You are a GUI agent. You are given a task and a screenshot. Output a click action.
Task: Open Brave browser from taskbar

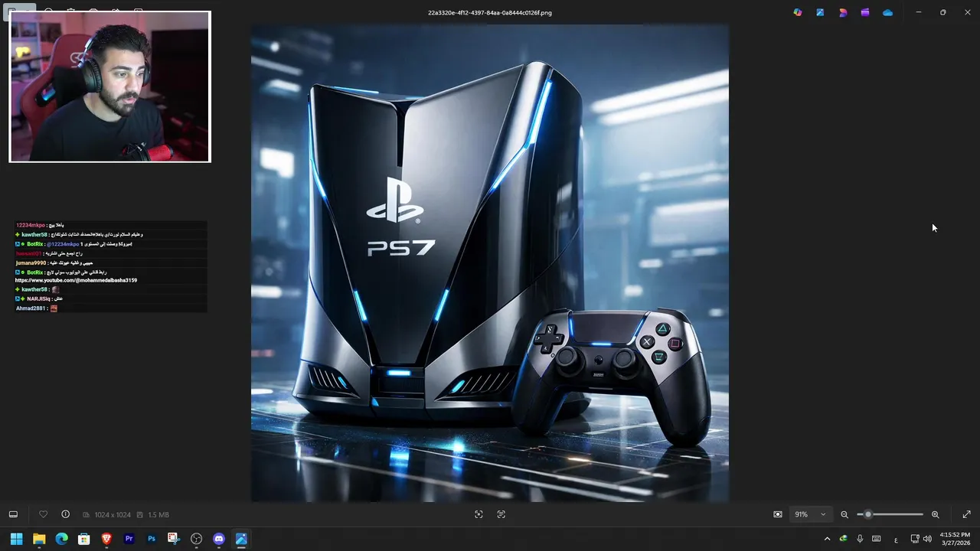106,539
